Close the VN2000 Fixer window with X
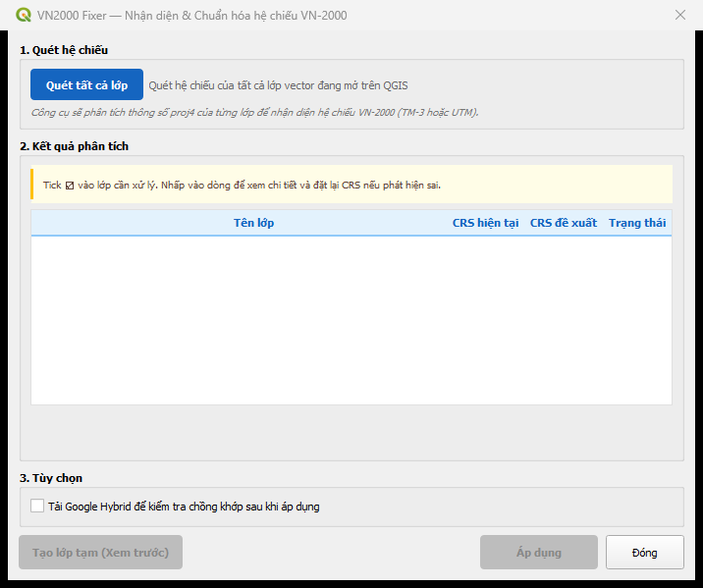Screen dimensions: 703x588 pos(680,15)
